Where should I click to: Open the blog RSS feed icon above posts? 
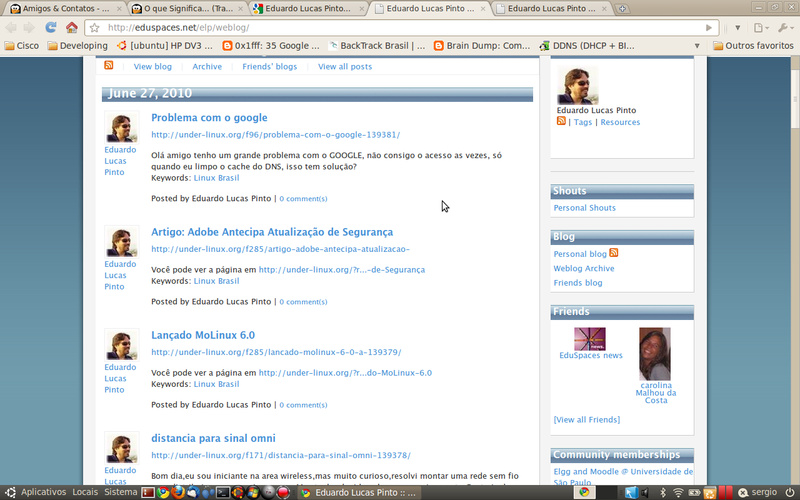pos(109,65)
